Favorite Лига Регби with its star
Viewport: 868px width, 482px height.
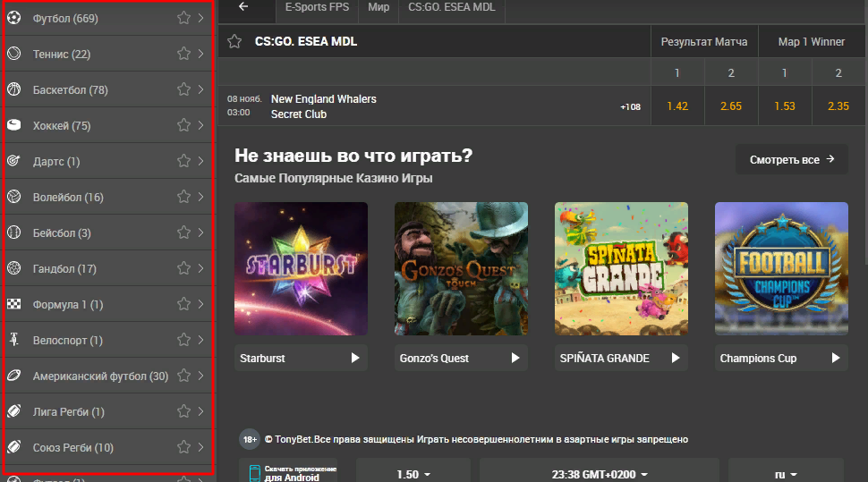(x=183, y=411)
